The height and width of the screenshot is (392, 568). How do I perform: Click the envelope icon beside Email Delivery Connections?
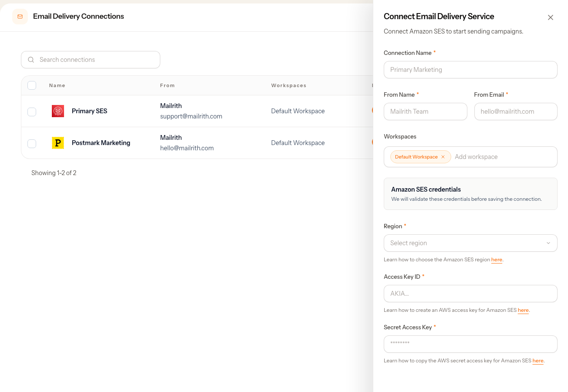pyautogui.click(x=20, y=17)
